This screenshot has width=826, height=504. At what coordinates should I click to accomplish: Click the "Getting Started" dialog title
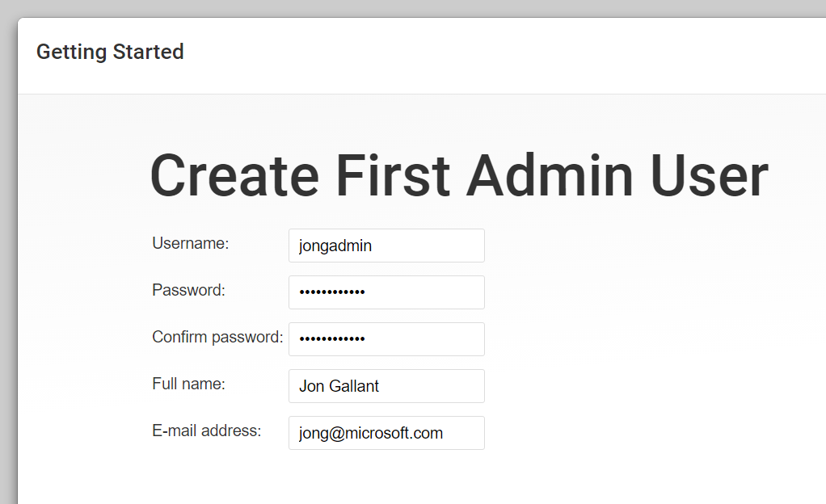point(110,52)
